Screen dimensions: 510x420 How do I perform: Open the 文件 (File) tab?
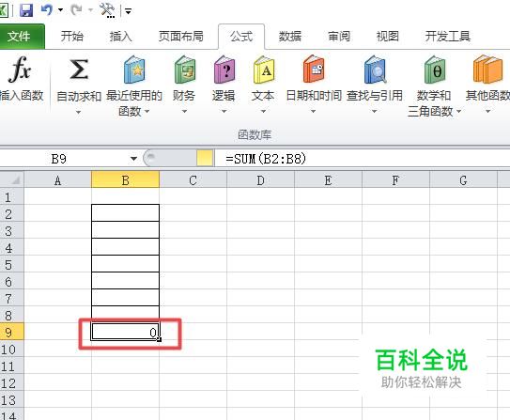pyautogui.click(x=21, y=36)
